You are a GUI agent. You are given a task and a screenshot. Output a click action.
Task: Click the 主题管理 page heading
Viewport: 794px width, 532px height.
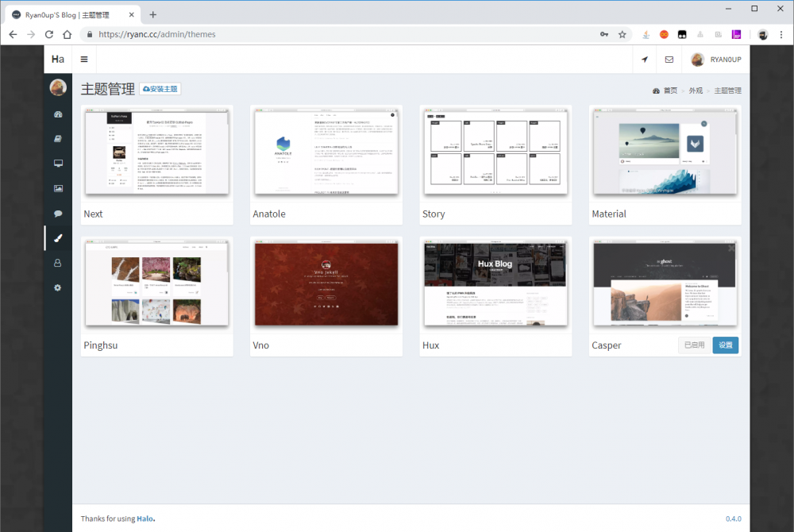pyautogui.click(x=108, y=89)
